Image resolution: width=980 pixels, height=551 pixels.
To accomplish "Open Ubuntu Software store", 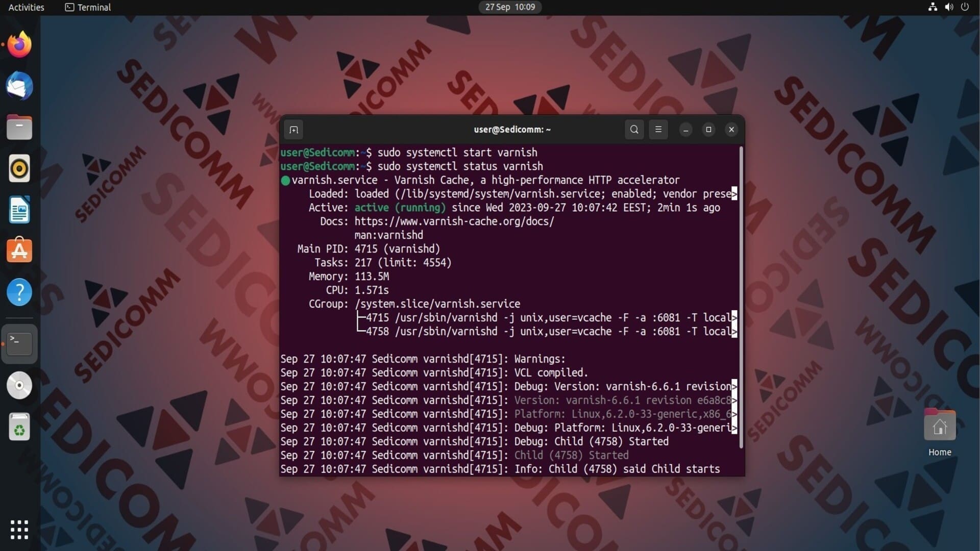I will coord(19,251).
